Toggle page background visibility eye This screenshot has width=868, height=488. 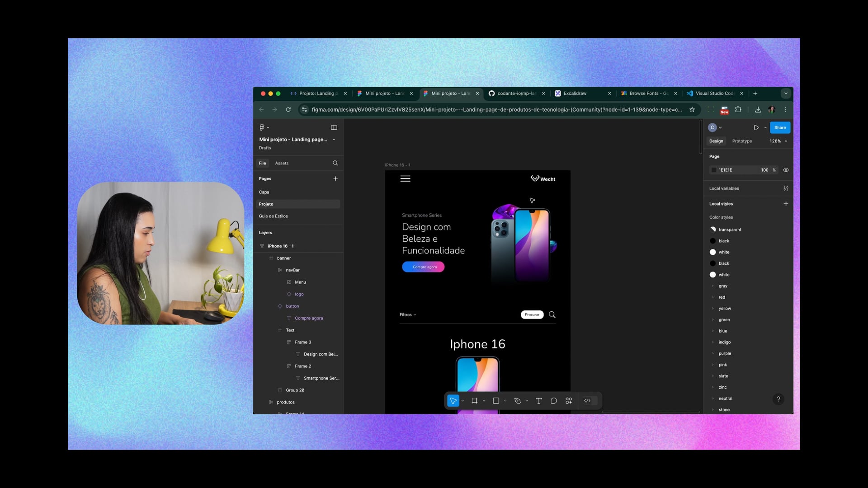786,170
